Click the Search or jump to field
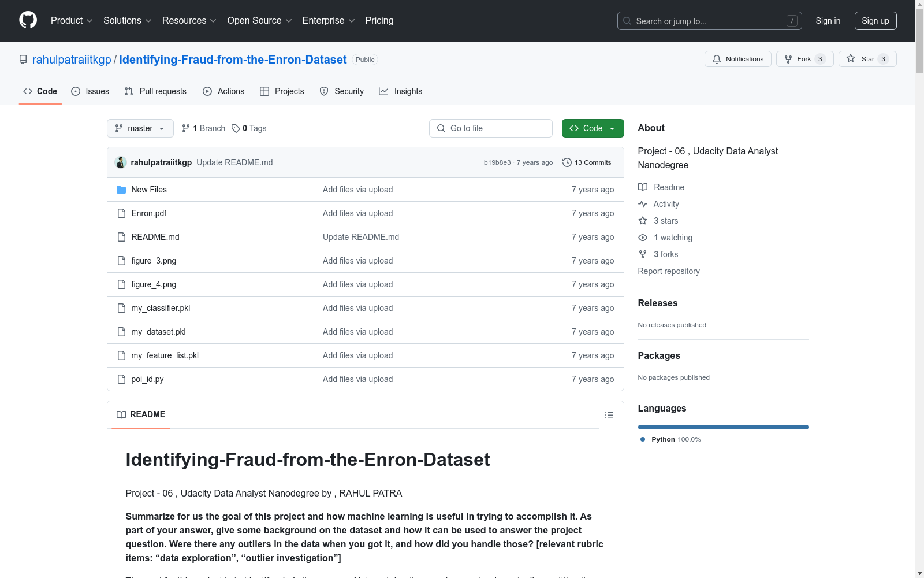 (x=710, y=21)
